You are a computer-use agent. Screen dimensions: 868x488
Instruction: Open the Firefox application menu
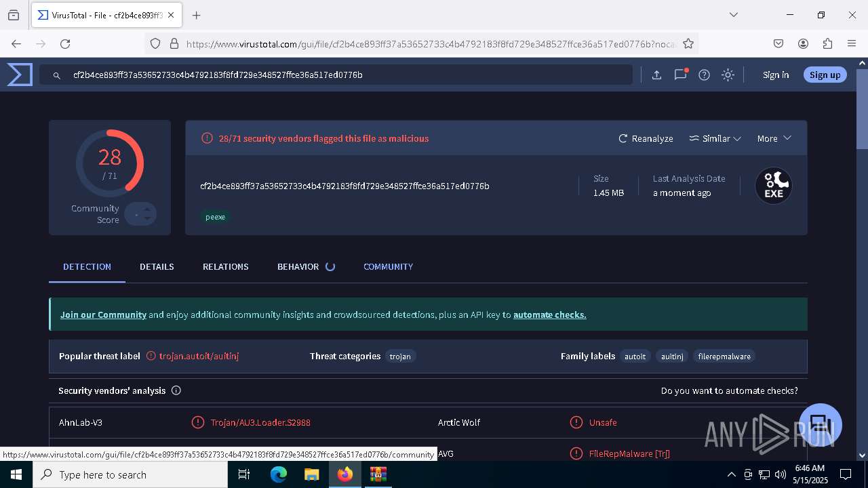click(x=852, y=43)
